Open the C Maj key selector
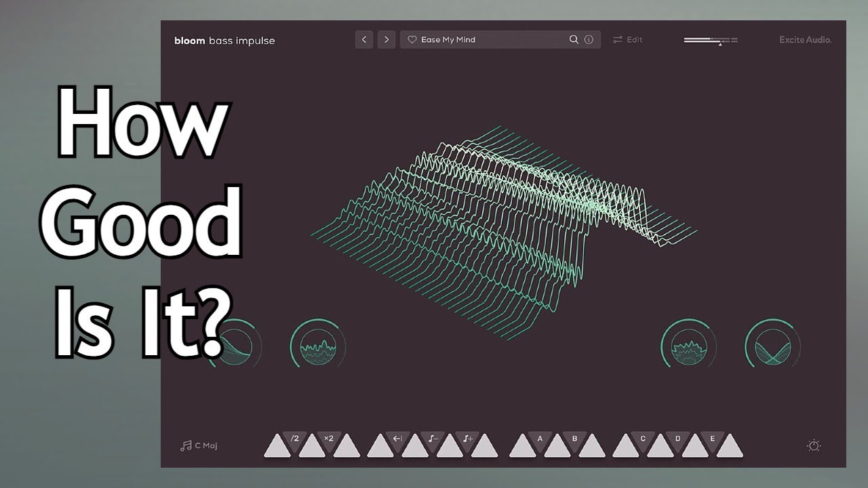Image resolution: width=868 pixels, height=488 pixels. (x=199, y=446)
